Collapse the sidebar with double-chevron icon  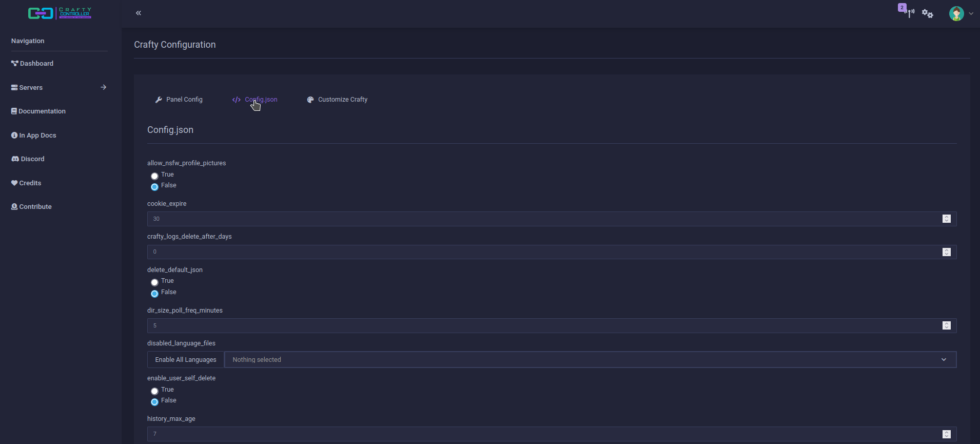point(139,13)
